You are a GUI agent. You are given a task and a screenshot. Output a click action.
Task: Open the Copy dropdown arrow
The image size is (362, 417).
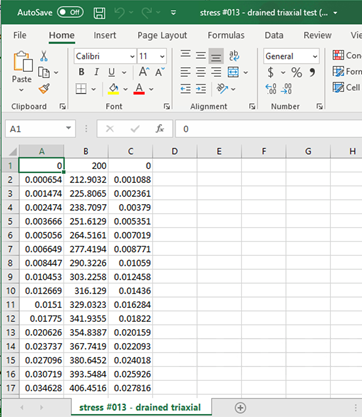(56, 72)
